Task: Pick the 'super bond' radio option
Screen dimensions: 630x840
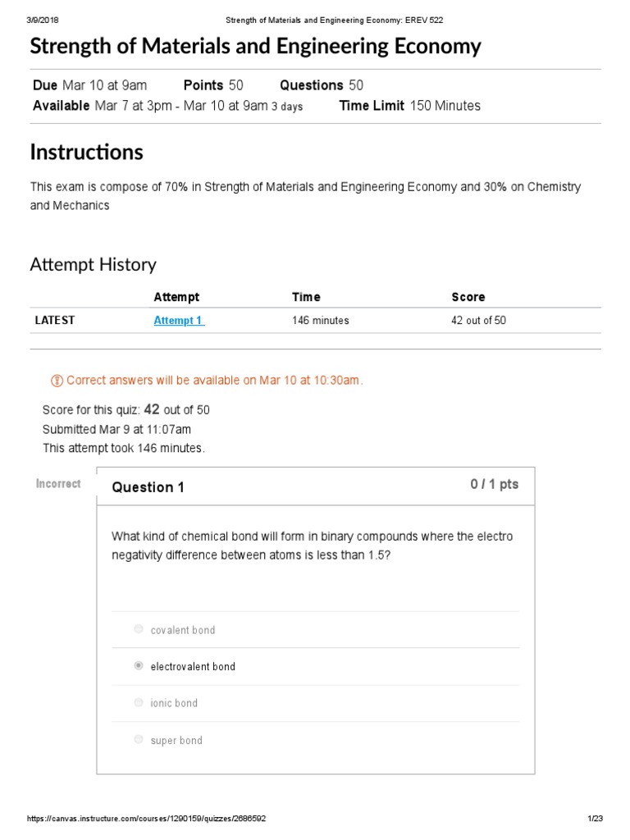Action: (x=139, y=740)
